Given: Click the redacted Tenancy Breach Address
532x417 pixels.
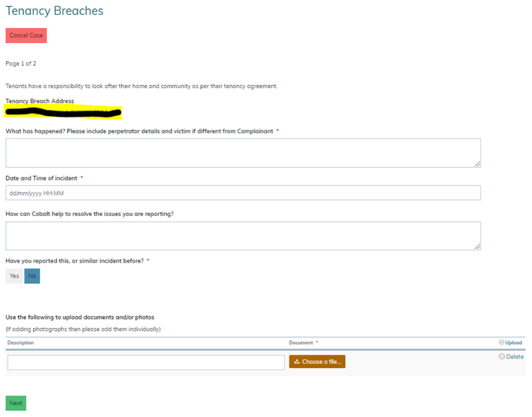Looking at the screenshot, I should click(x=63, y=113).
